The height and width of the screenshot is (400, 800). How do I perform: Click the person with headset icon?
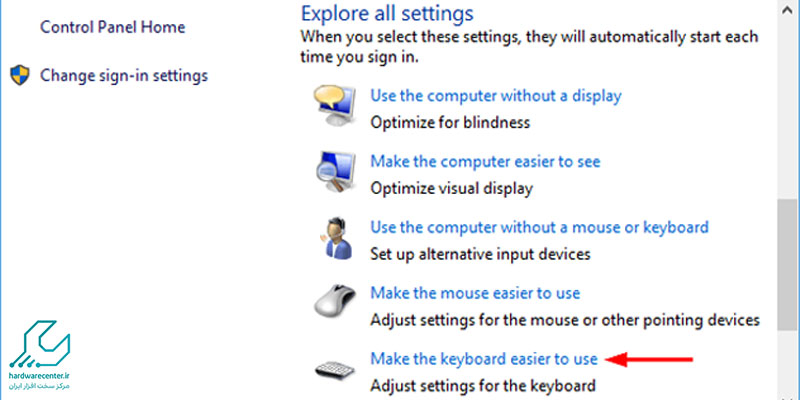(x=336, y=239)
